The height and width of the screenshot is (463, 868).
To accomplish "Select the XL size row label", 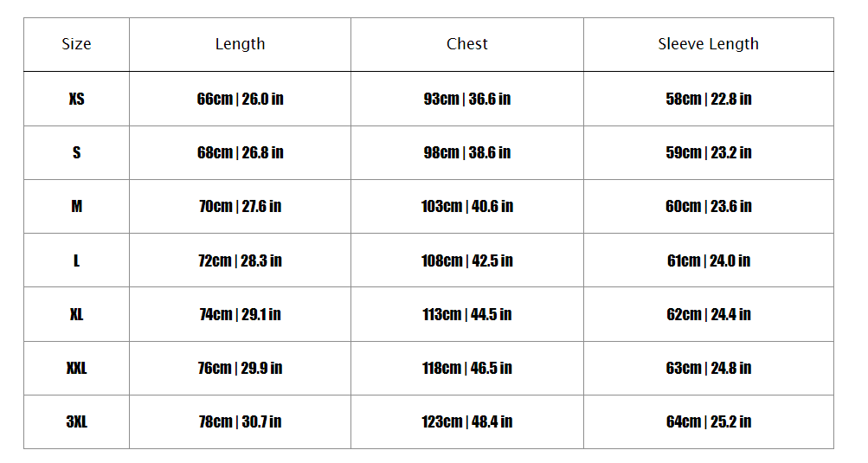I will pos(76,314).
